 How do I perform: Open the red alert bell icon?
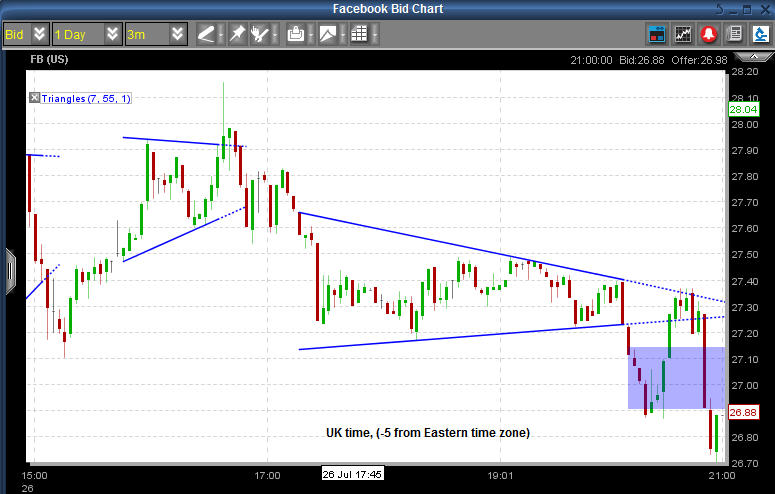[709, 34]
